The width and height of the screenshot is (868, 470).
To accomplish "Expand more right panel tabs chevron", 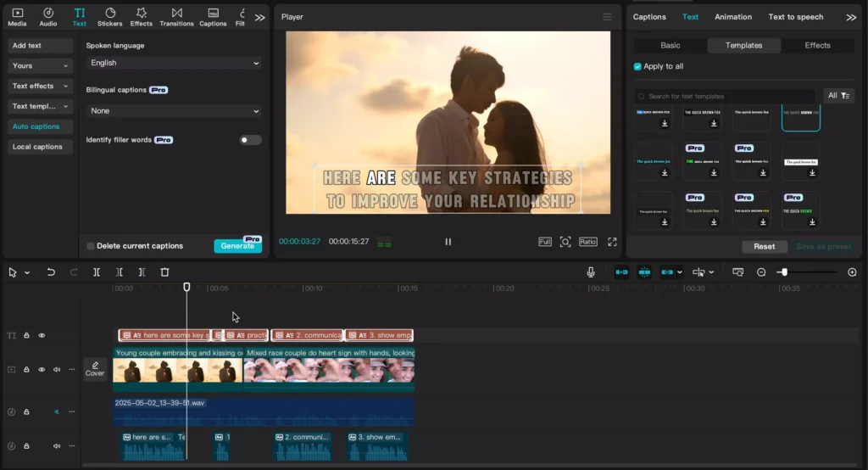I will [x=851, y=17].
